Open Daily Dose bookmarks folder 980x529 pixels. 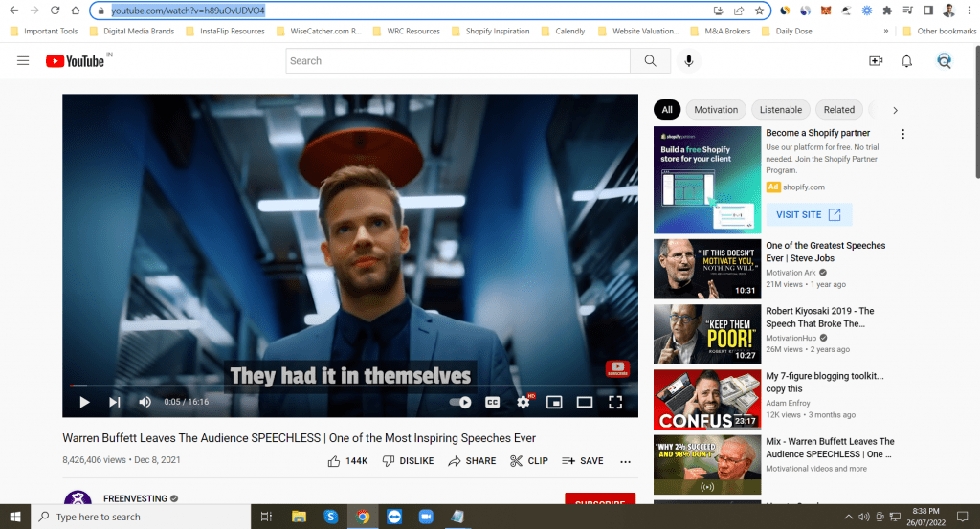tap(788, 32)
